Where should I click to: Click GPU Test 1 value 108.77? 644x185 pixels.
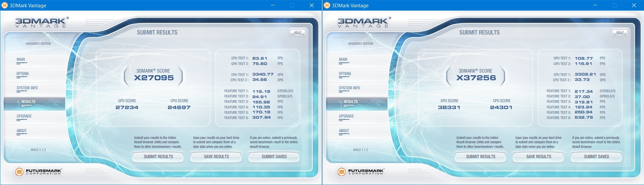tap(584, 58)
